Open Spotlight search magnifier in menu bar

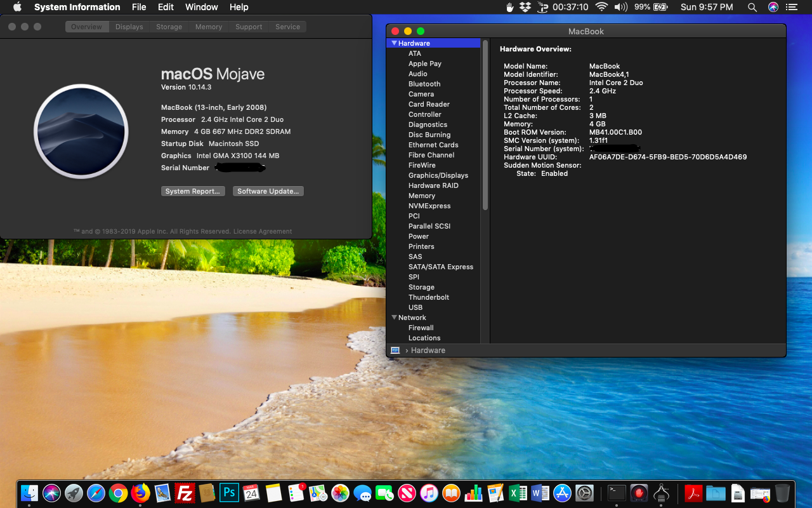point(752,7)
